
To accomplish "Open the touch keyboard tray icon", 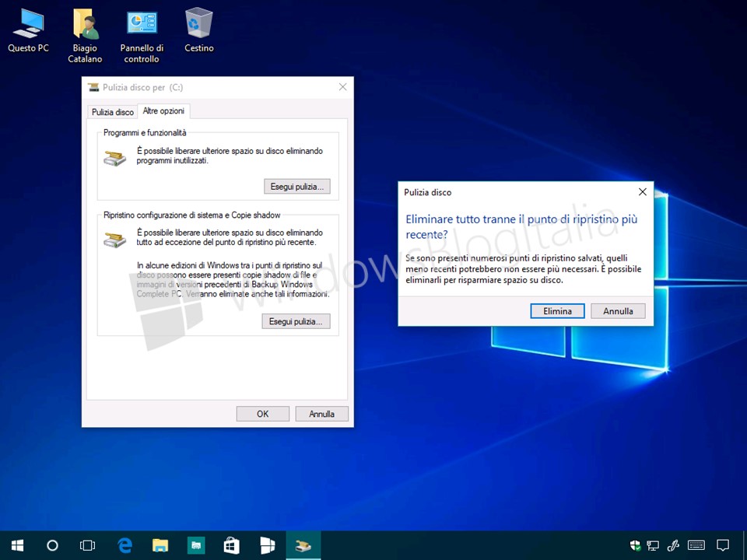I will pyautogui.click(x=696, y=545).
